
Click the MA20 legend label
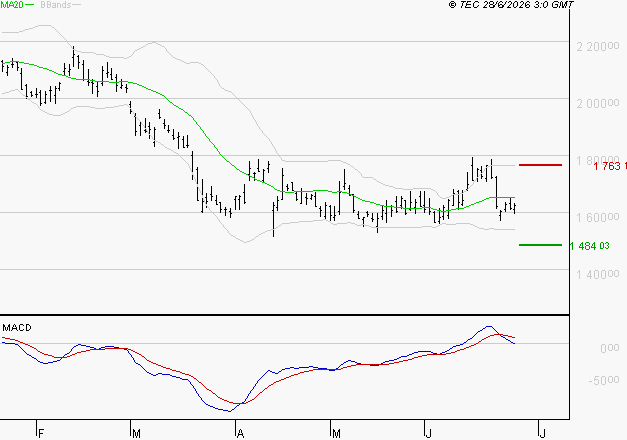tap(12, 4)
